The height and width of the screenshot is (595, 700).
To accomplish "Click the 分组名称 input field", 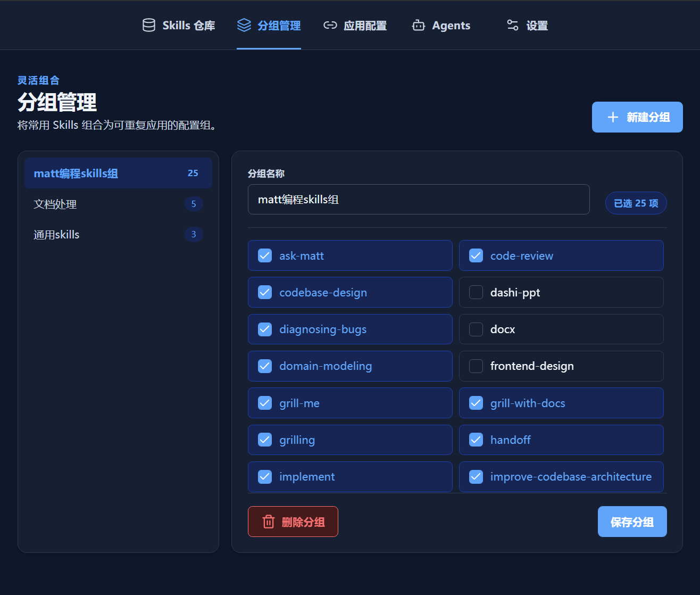I will (419, 199).
